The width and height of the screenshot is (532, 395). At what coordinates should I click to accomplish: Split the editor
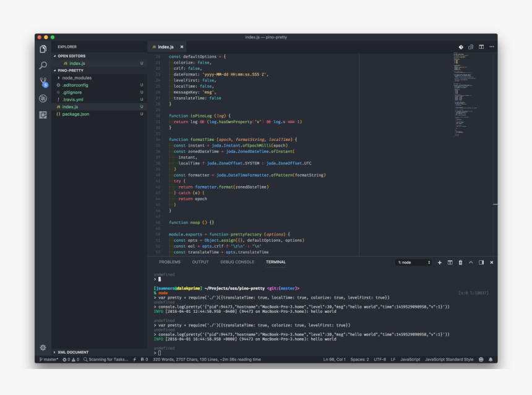481,47
